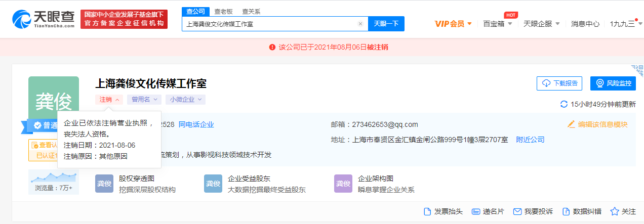Click the pencil icon for 编辑该信息模块
The height and width of the screenshot is (224, 644).
coord(571,124)
